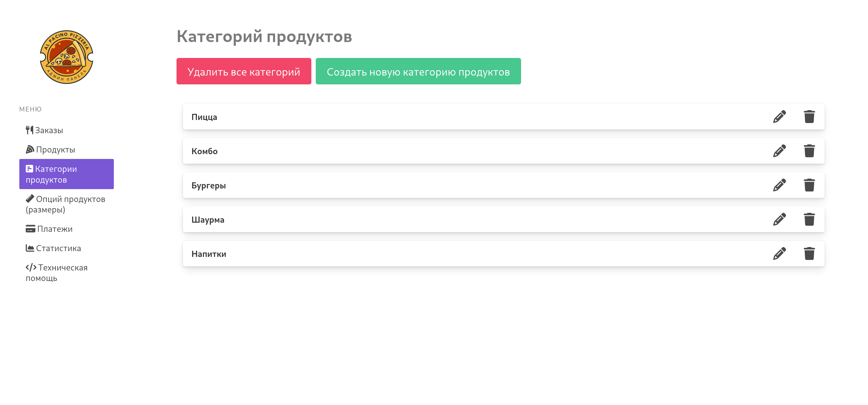868x405 pixels.
Task: Click the Al Pacino Pizzeria logo
Action: click(x=66, y=57)
